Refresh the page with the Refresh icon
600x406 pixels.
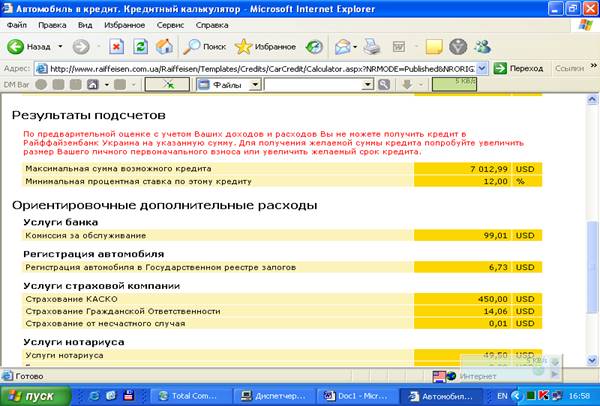(x=140, y=46)
